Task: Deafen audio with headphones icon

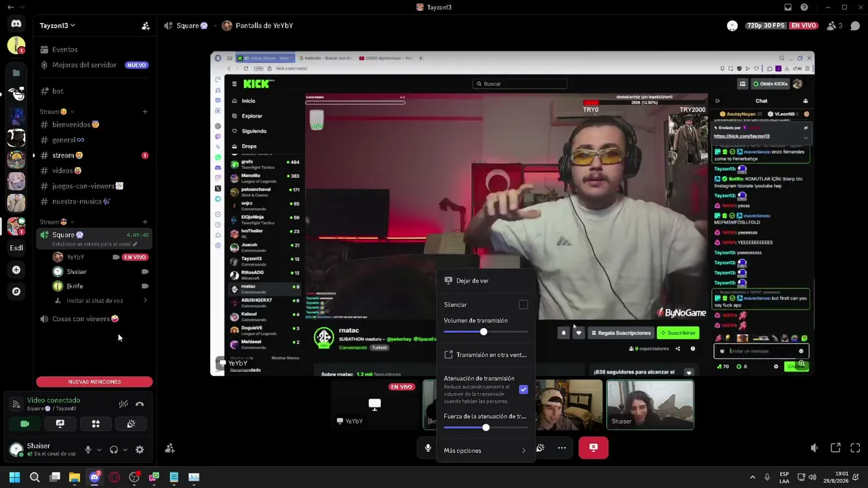Action: coord(114,449)
